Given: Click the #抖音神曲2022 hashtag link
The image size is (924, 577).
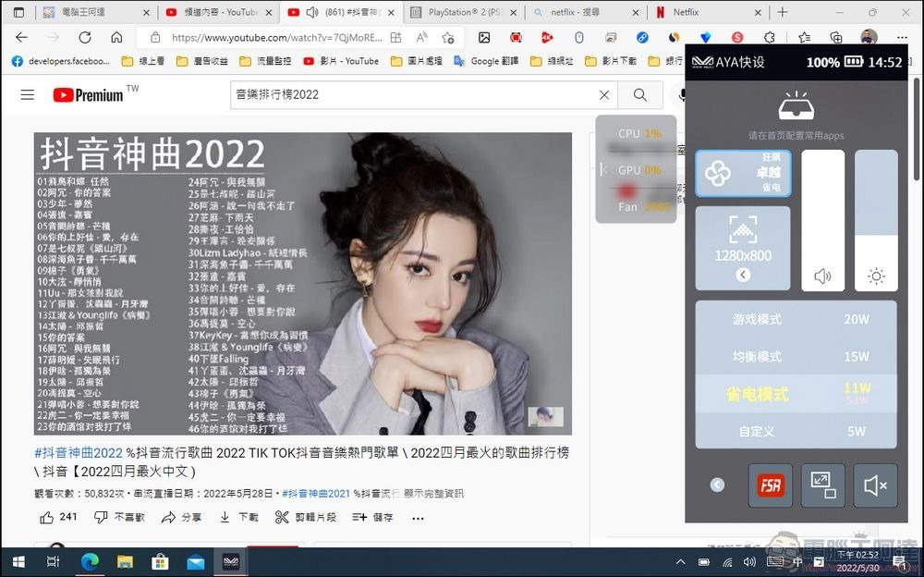Looking at the screenshot, I should click(79, 453).
